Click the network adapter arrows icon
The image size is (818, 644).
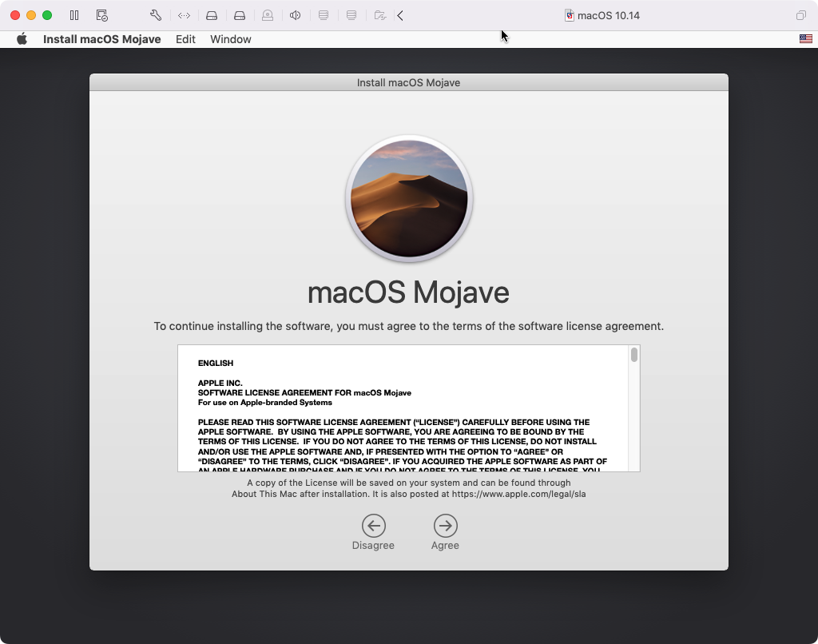tap(184, 16)
